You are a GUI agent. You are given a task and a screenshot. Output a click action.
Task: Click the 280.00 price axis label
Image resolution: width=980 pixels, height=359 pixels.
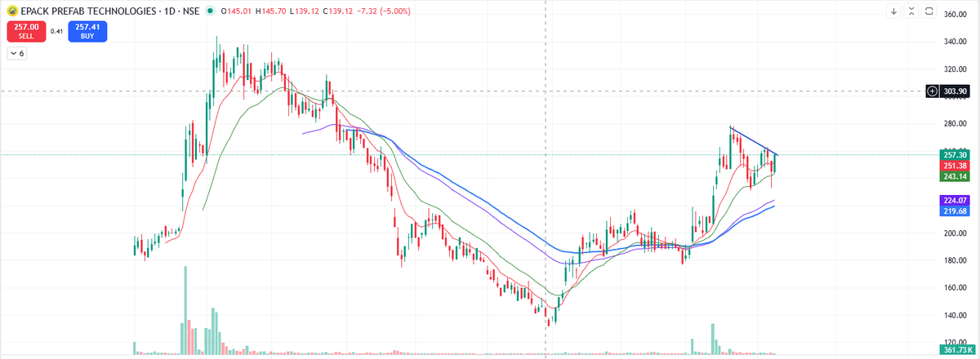955,124
